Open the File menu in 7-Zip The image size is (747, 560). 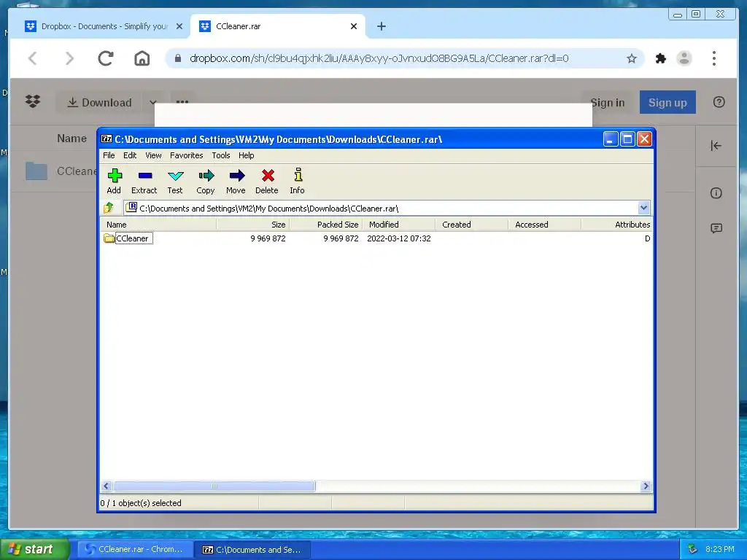(109, 155)
